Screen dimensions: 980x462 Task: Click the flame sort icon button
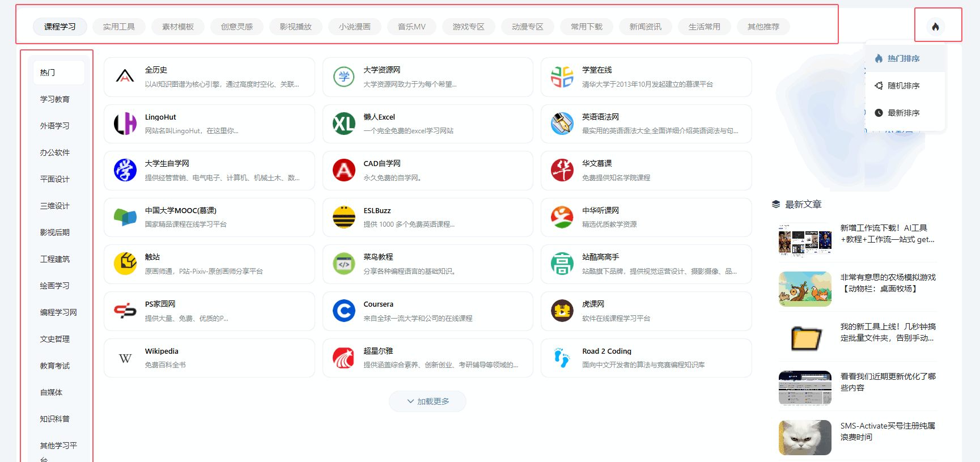(935, 27)
